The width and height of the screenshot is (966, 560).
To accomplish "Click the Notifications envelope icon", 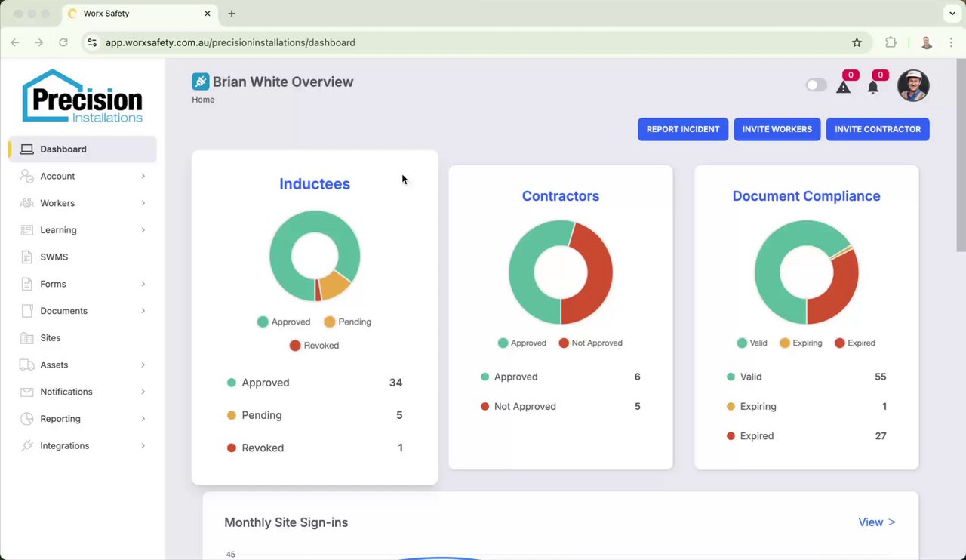I will [x=27, y=392].
